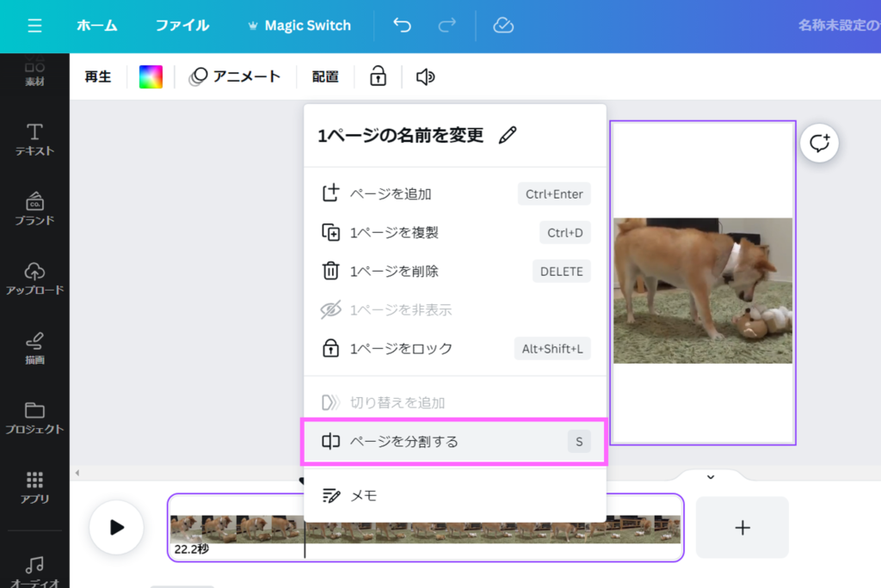Open the アップロード uploads panel
881x588 pixels.
[x=34, y=279]
